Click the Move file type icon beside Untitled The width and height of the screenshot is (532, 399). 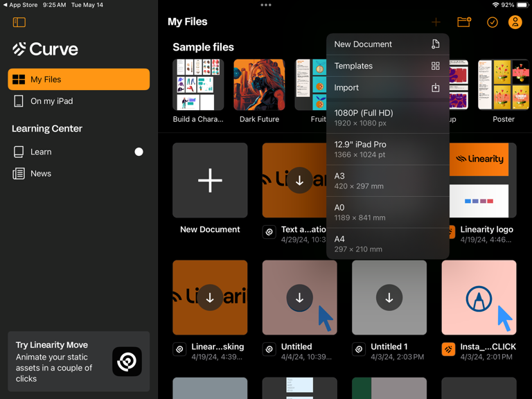269,349
